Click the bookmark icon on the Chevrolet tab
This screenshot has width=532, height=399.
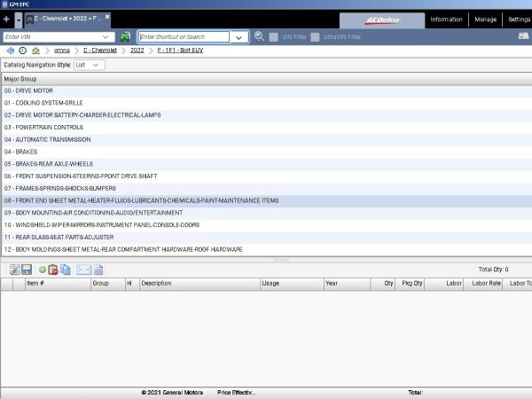[x=29, y=20]
